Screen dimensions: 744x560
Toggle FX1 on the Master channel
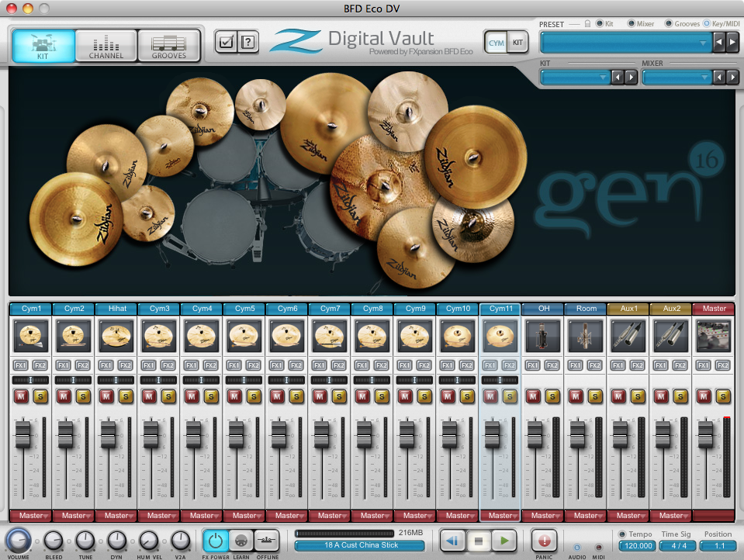[703, 365]
